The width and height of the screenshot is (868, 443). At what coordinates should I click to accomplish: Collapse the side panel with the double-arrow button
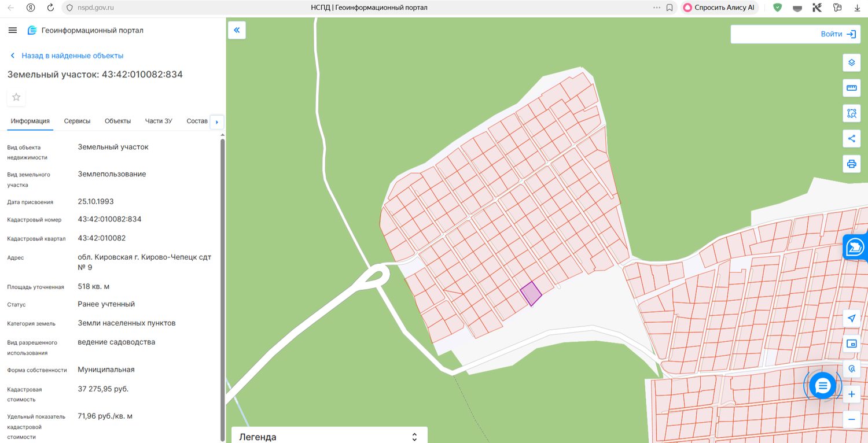point(237,30)
